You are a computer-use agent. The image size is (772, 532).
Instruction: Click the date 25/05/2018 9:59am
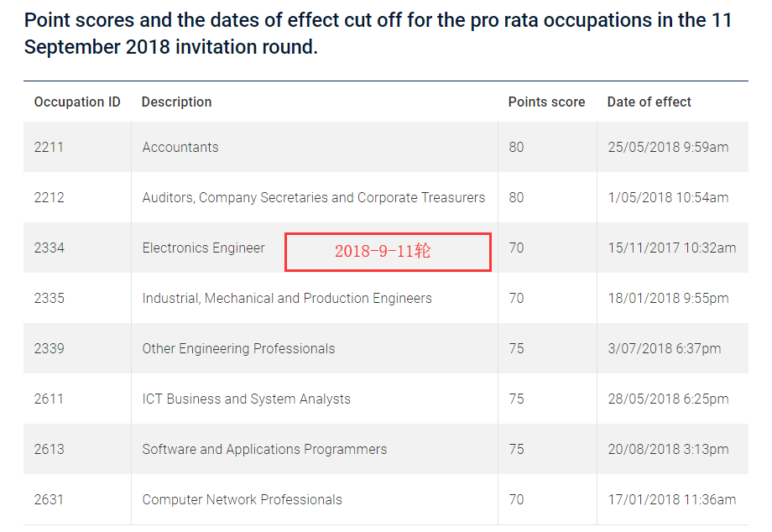click(668, 148)
